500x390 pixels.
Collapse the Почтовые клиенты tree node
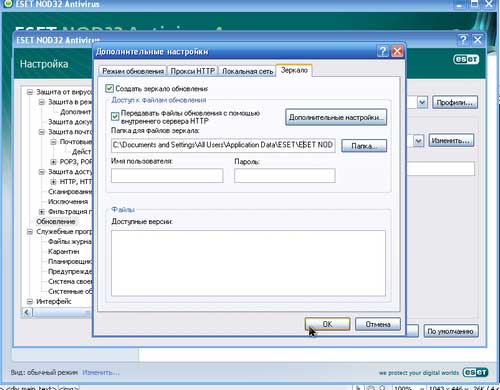(53, 142)
